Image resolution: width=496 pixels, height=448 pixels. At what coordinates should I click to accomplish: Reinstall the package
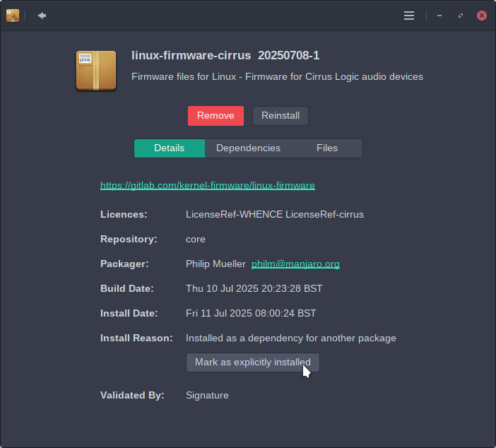pos(281,116)
